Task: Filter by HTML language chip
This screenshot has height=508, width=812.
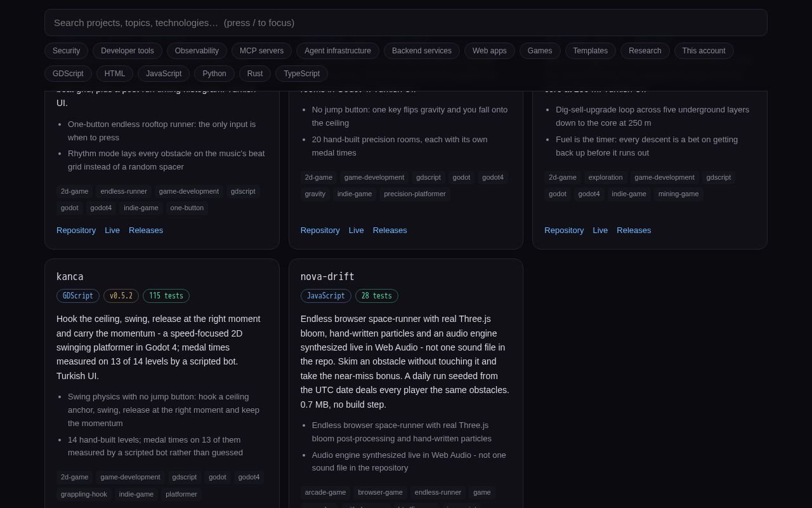Action: point(115,74)
